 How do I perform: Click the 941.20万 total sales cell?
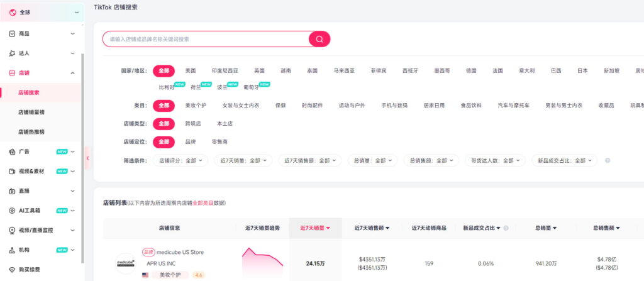[547, 264]
